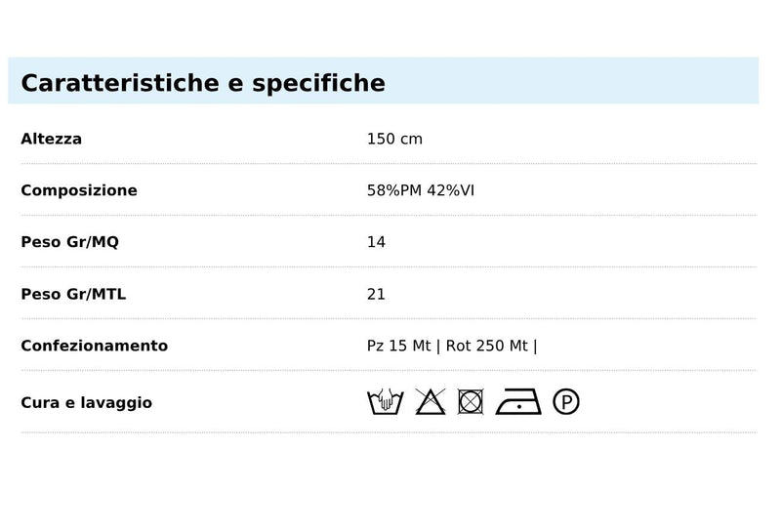Click the Pz 15 Mt packaging text
The image size is (781, 532).
pyautogui.click(x=398, y=346)
